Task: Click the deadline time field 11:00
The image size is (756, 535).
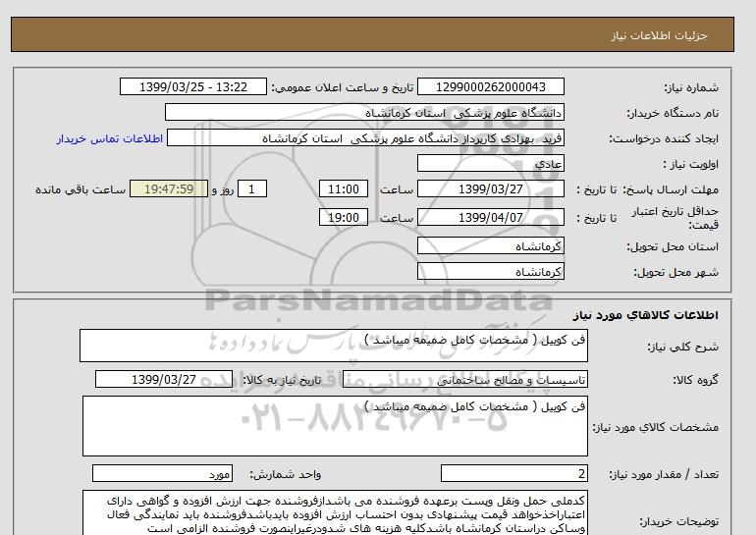Action: click(344, 188)
